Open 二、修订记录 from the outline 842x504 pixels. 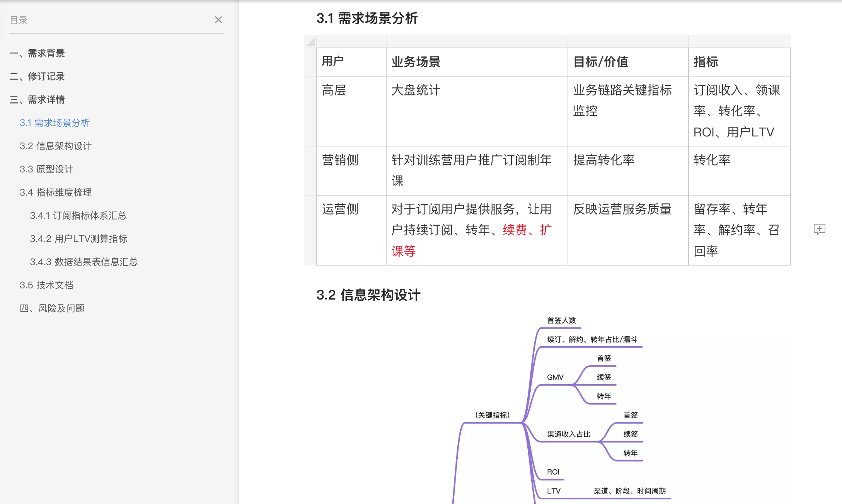coord(37,77)
